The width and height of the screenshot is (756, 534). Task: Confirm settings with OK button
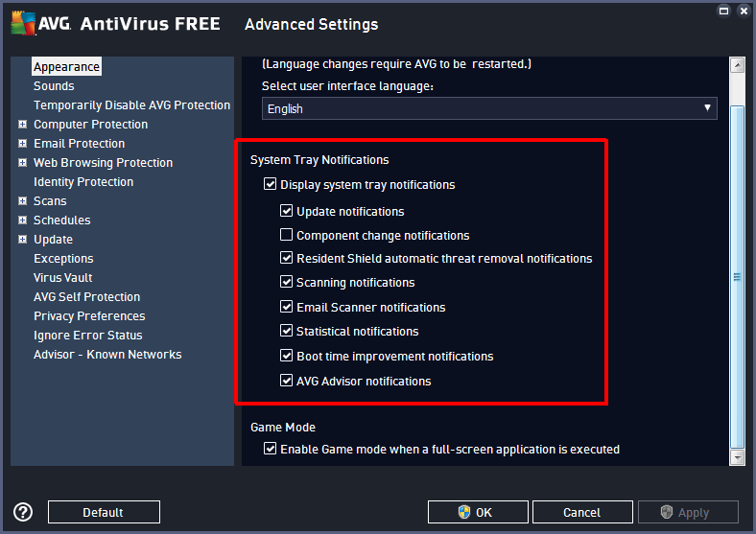478,512
